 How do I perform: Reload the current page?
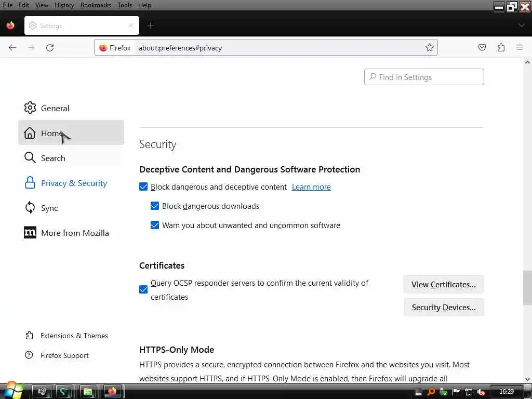coord(50,47)
